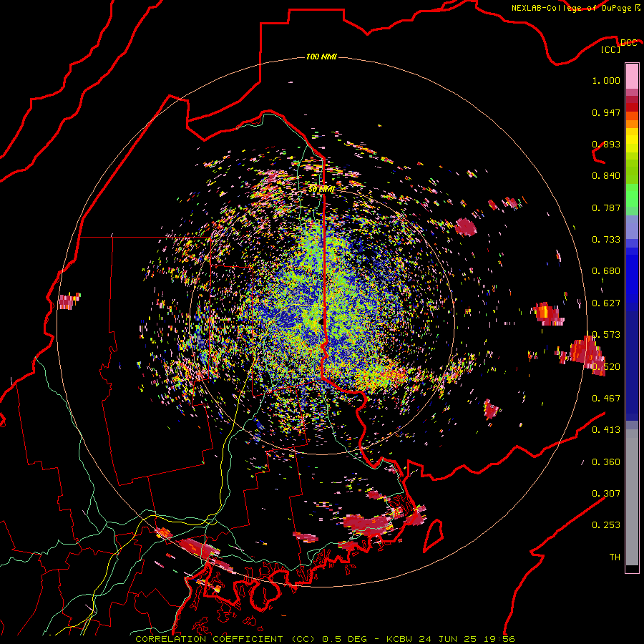This screenshot has height=644, width=644.
Task: Click the 24 JUN 25 date text
Action: [x=448, y=639]
